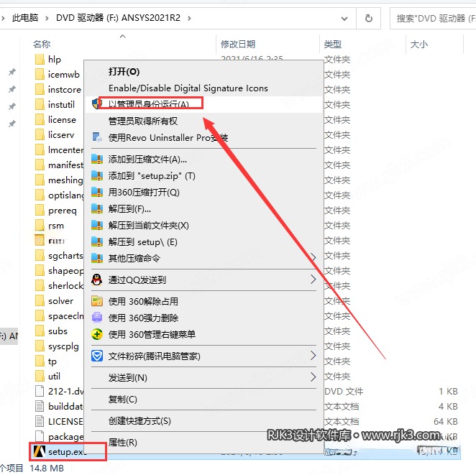
Task: Select the syscplg folder row
Action: tap(58, 346)
